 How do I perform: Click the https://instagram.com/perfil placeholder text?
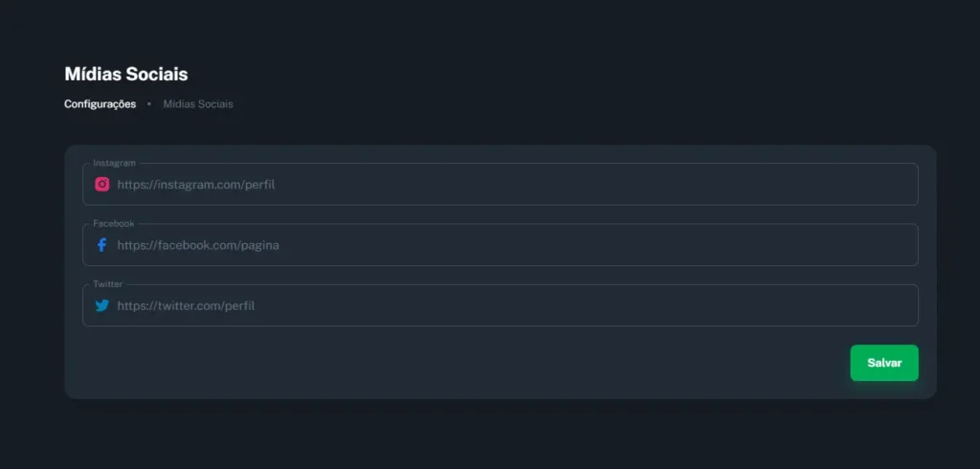point(196,185)
